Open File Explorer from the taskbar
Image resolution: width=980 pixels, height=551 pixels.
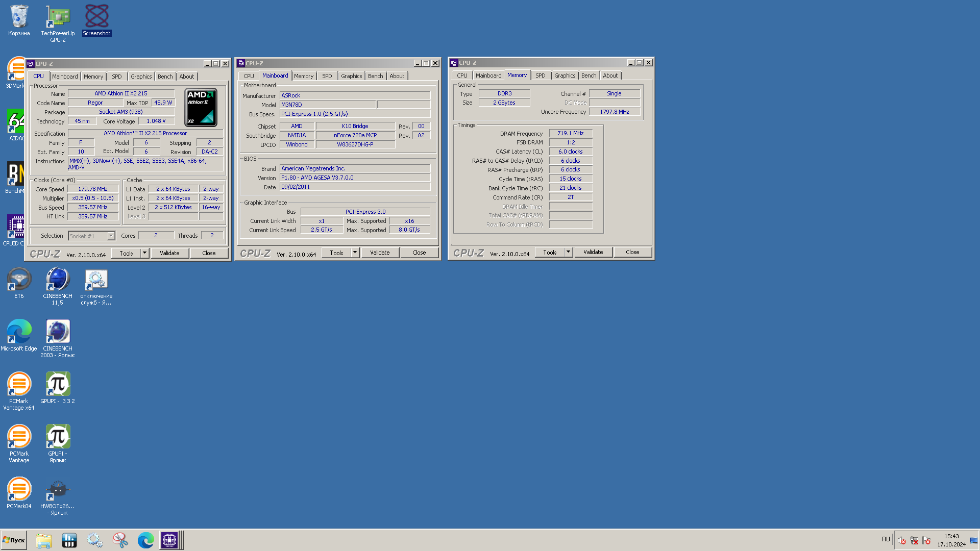tap(44, 540)
